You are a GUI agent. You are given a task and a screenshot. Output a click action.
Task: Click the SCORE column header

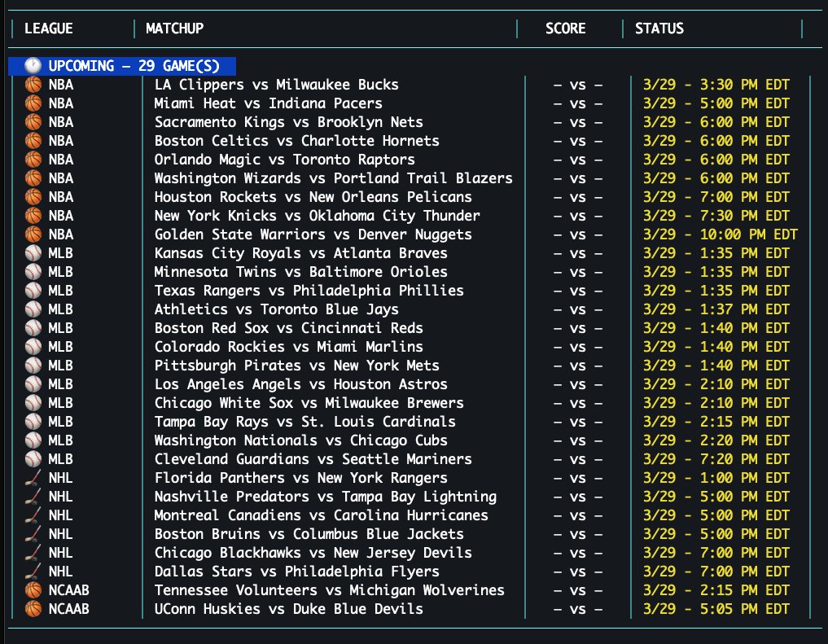pyautogui.click(x=566, y=28)
